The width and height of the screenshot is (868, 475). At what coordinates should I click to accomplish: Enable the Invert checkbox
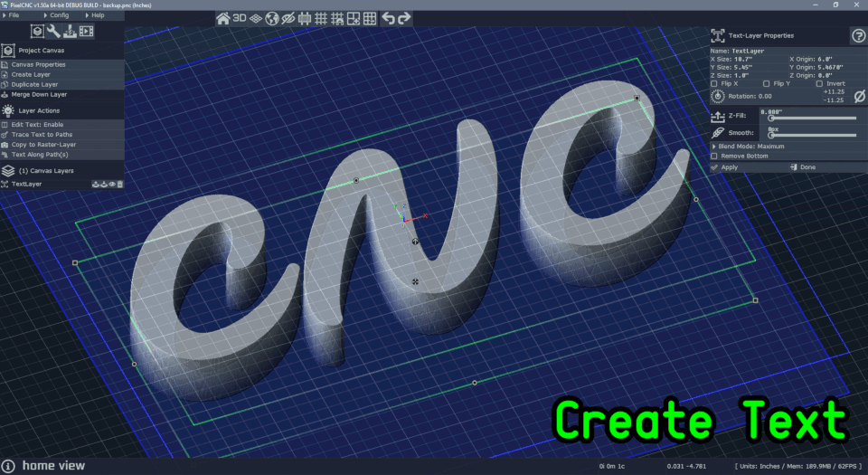pos(819,84)
